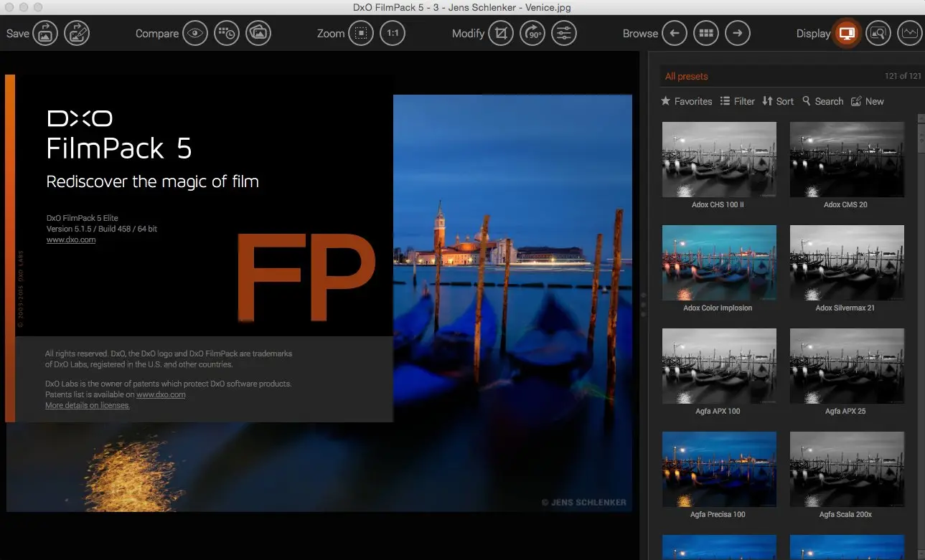Click the Compare reference image icon

coord(258,33)
